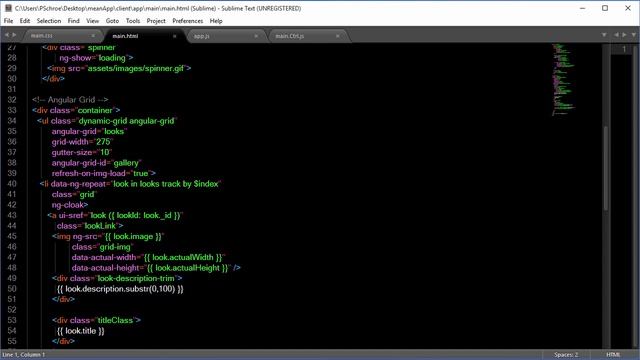Open the tab list dropdown of the left pane
The image size is (640, 360).
604,35
